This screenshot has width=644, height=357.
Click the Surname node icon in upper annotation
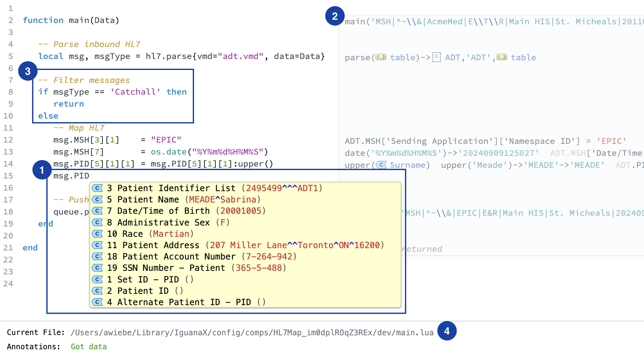[382, 165]
